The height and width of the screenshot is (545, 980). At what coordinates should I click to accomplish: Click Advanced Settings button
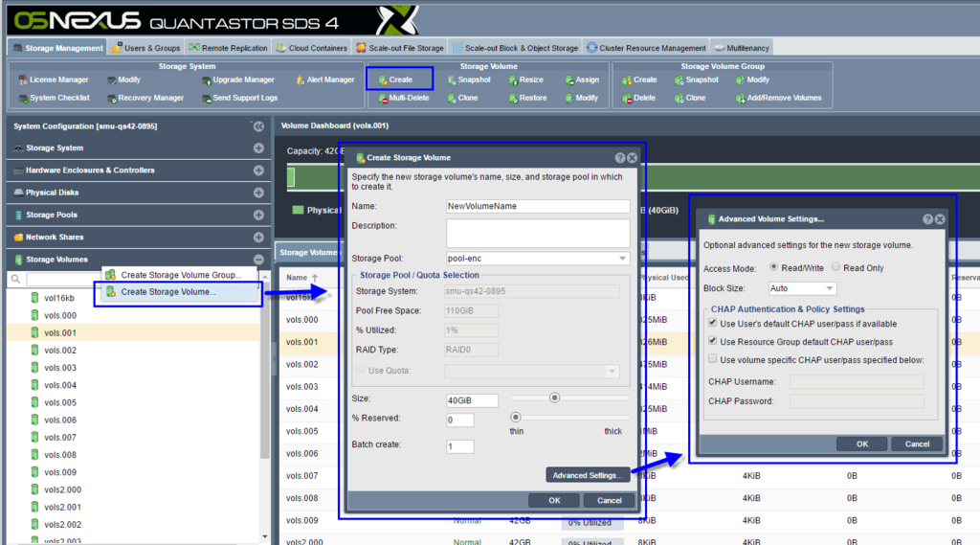coord(588,475)
